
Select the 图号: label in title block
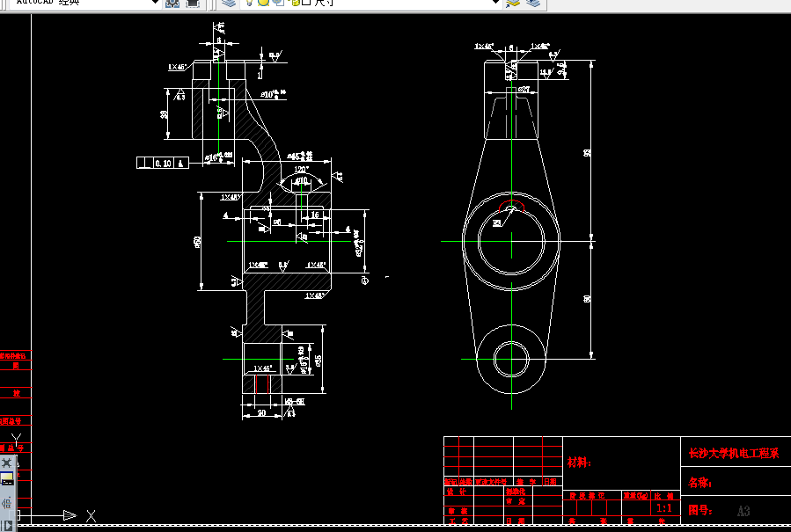(x=699, y=510)
